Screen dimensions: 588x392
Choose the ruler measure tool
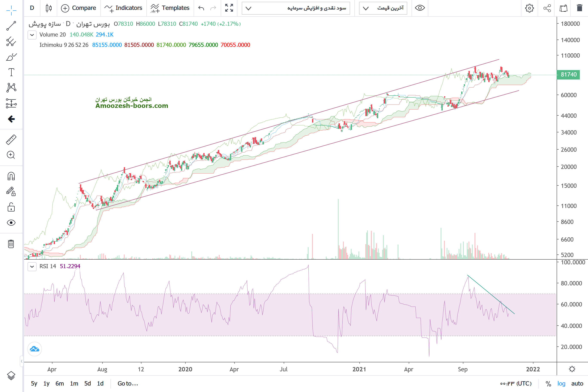tap(11, 139)
